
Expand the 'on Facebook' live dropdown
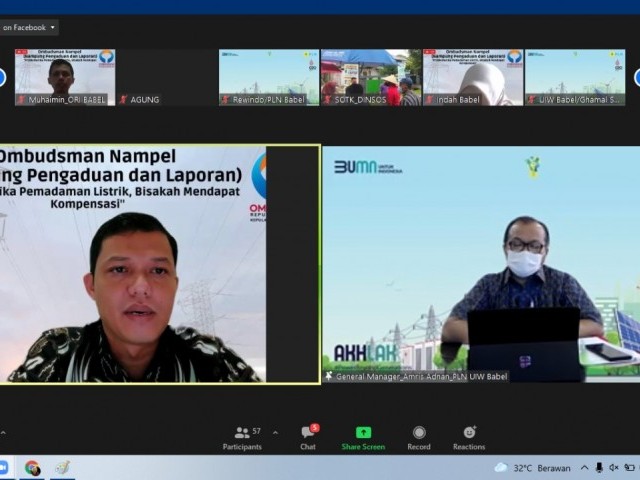53,28
